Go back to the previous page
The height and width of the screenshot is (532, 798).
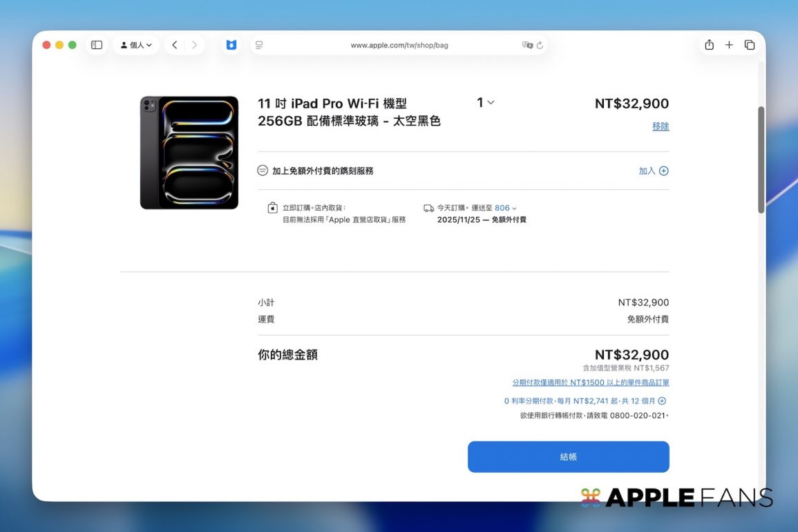coord(175,45)
